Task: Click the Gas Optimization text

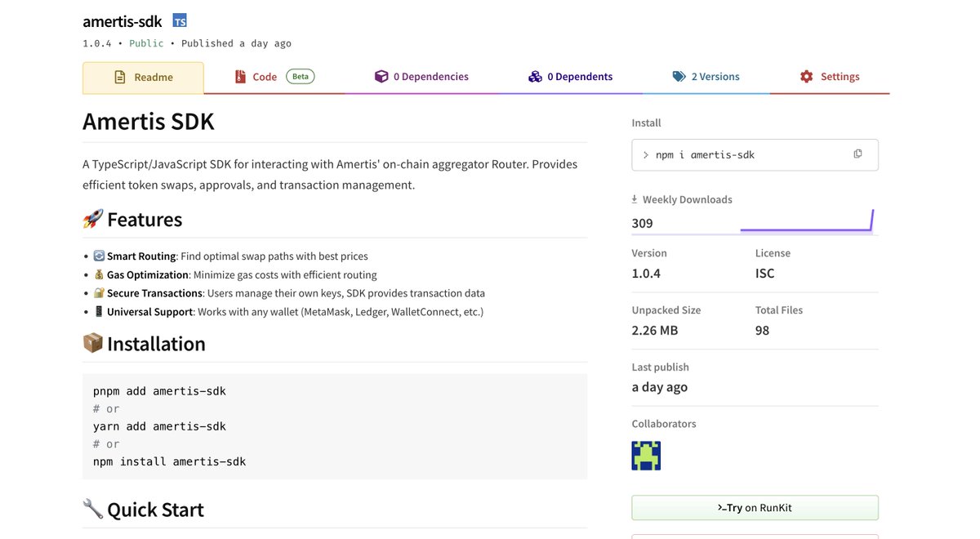Action: [149, 275]
